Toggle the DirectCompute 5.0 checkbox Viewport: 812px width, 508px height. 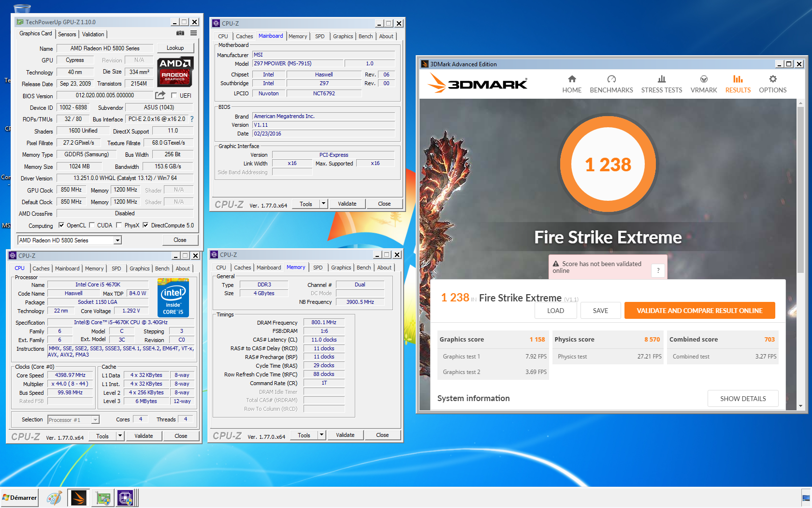tap(145, 225)
